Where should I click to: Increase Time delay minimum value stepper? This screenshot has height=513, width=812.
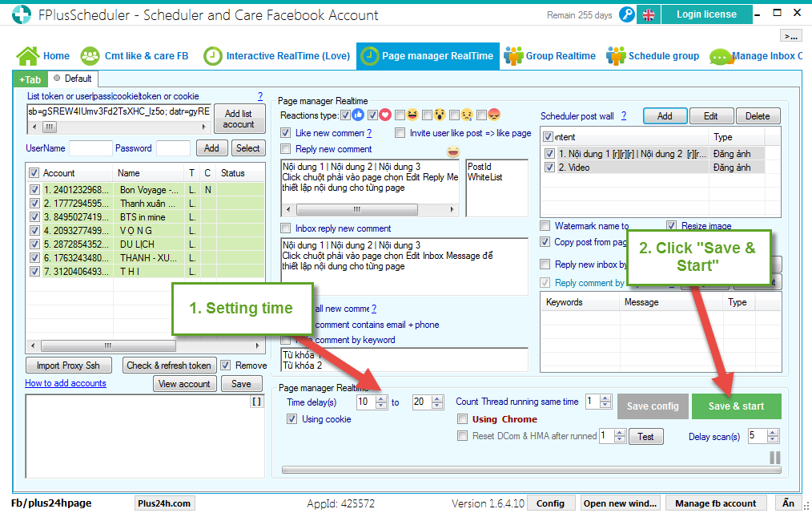[x=381, y=399]
